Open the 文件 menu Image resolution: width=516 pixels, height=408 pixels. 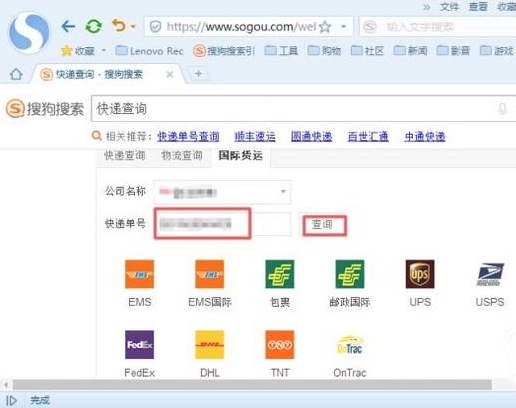(449, 7)
